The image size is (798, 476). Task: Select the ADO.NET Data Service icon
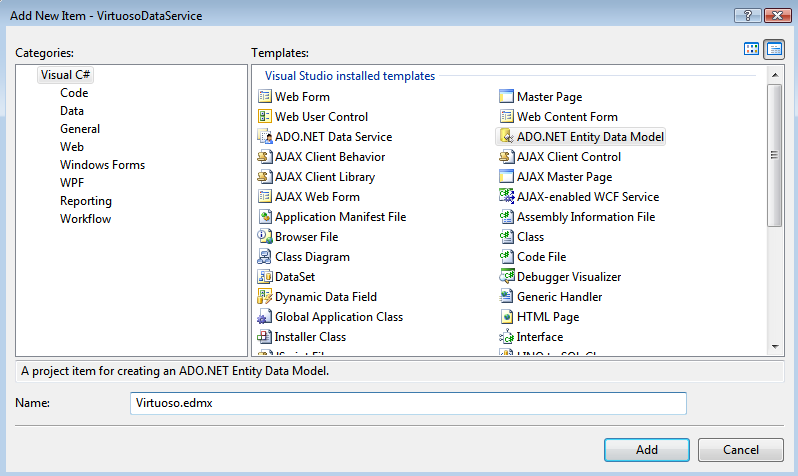pyautogui.click(x=265, y=136)
